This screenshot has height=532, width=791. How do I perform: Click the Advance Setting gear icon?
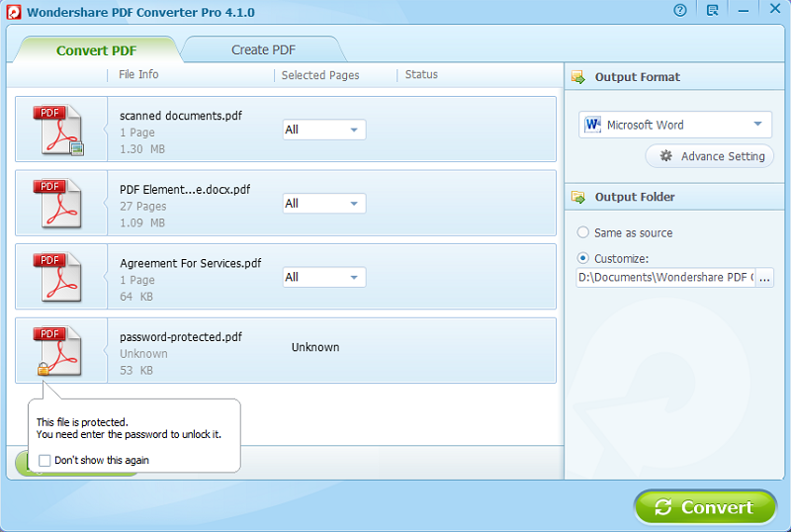click(x=665, y=156)
